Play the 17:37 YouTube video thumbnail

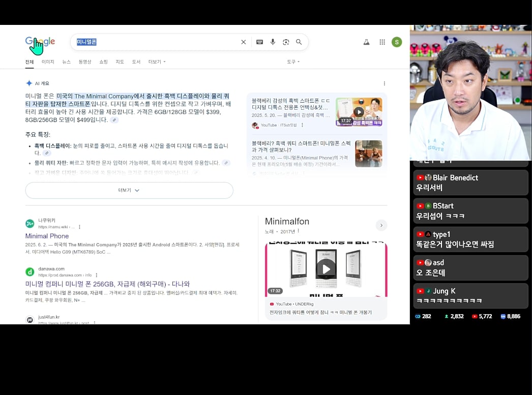359,112
